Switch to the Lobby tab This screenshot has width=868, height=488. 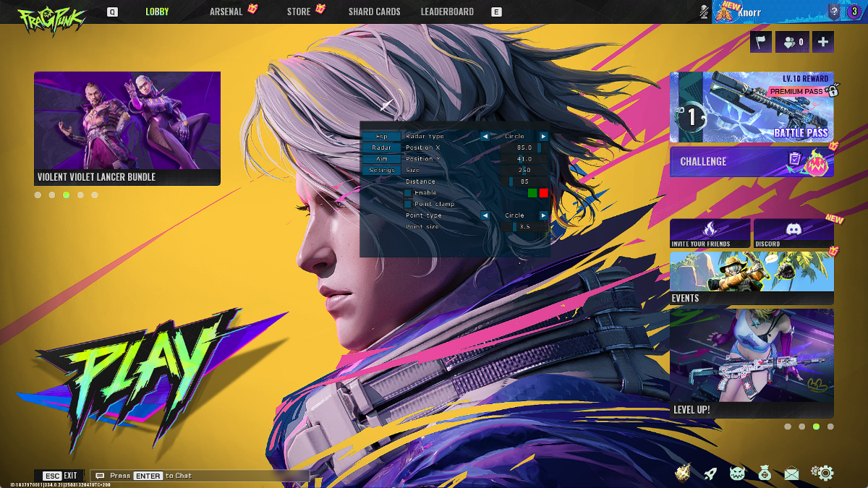click(157, 12)
